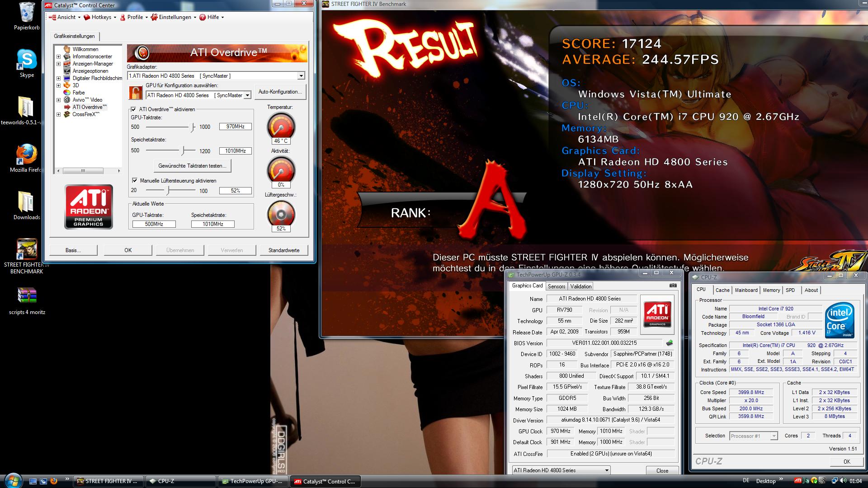868x488 pixels.
Task: Switch to CPU-Z About tab
Action: click(811, 290)
